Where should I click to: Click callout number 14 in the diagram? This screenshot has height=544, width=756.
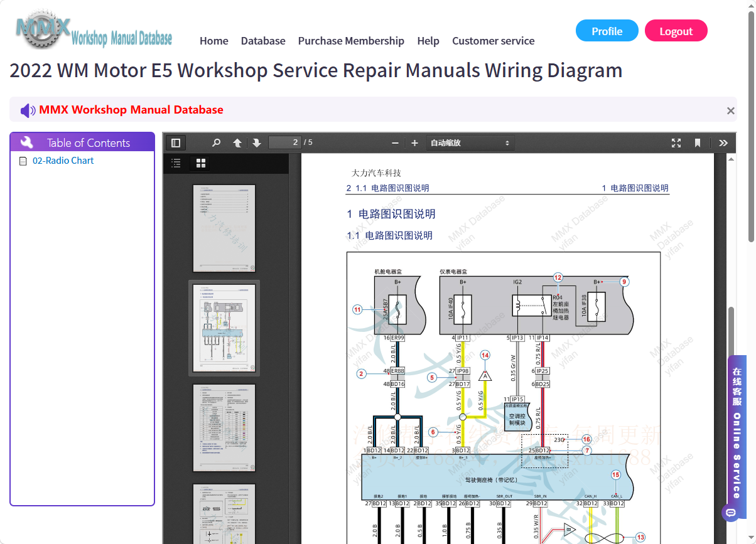(485, 355)
